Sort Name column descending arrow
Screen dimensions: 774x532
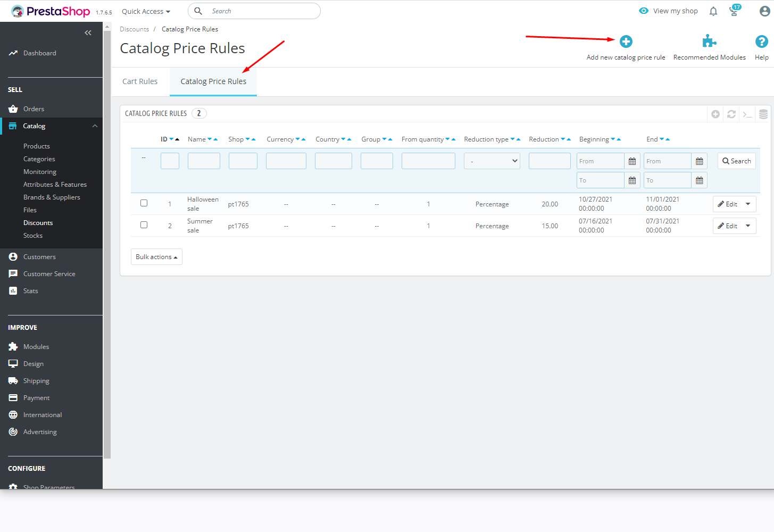pos(210,139)
